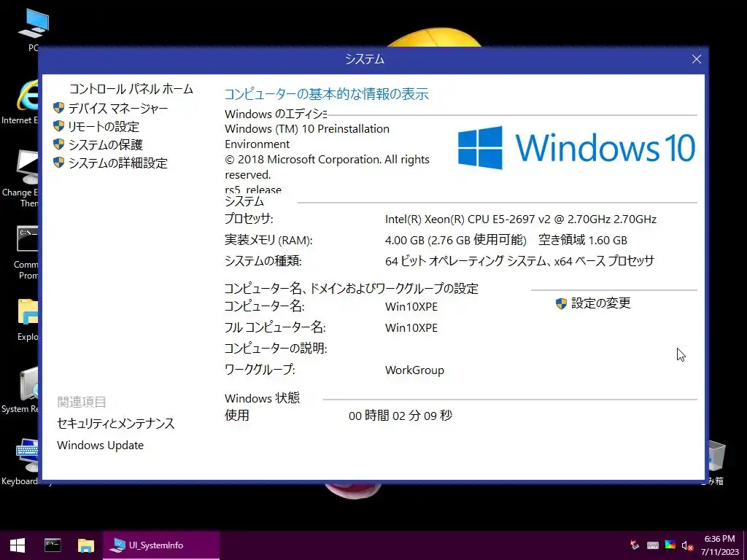Click shield icon beside システムの詳細設定
The width and height of the screenshot is (747, 560).
click(58, 163)
